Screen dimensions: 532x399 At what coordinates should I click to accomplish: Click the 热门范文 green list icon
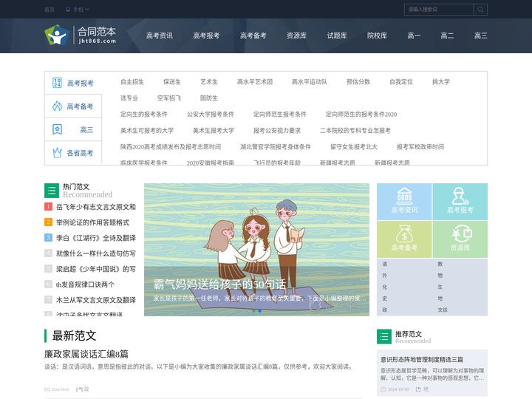tap(52, 191)
